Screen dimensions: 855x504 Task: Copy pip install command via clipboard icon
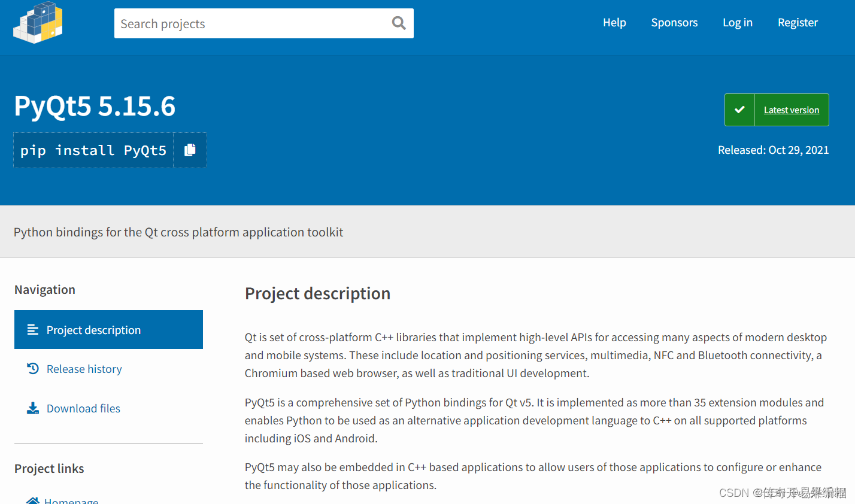190,150
